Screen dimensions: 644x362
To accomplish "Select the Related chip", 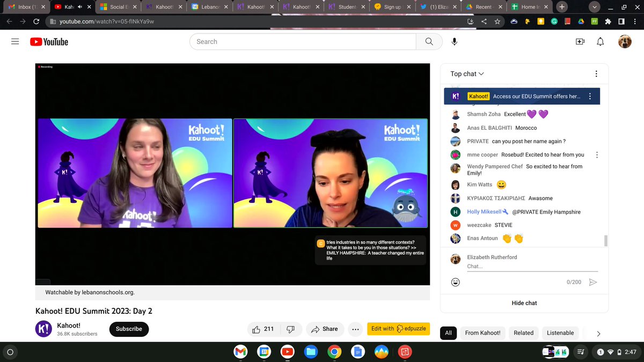I will click(x=524, y=333).
